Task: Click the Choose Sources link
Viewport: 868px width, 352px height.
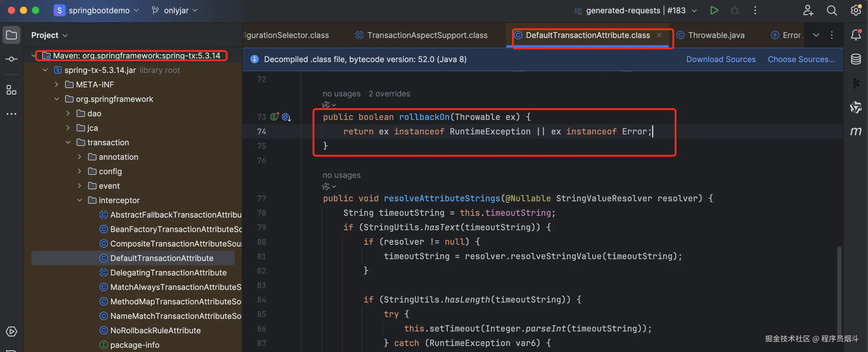Action: coord(801,59)
